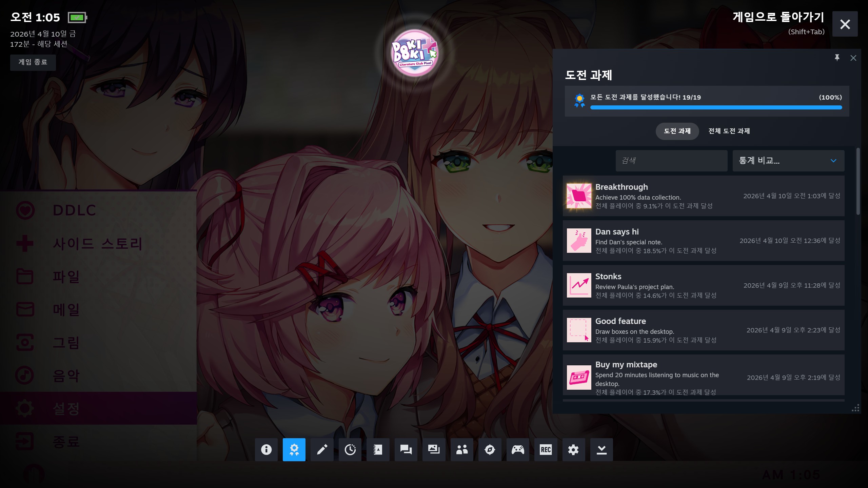Click the REC game recording icon
The width and height of the screenshot is (868, 488).
tap(546, 450)
